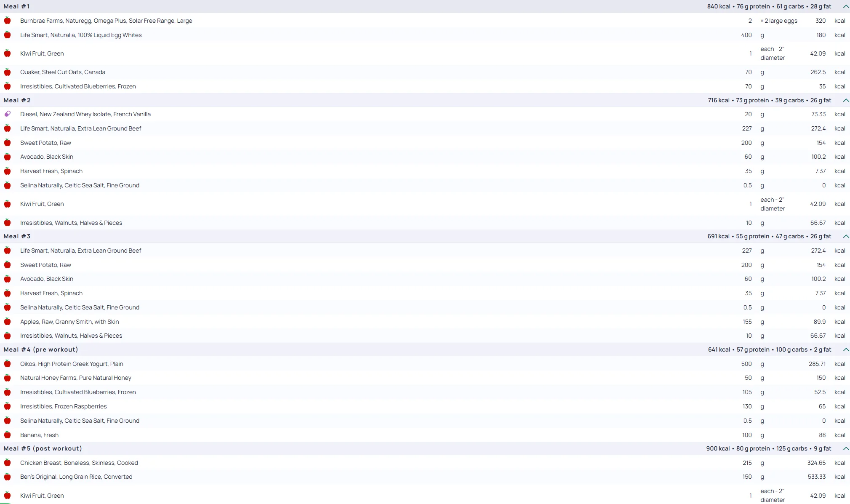The image size is (850, 504).
Task: Click the apple icon beside Meal #4 Blueberries
Action: (x=8, y=392)
